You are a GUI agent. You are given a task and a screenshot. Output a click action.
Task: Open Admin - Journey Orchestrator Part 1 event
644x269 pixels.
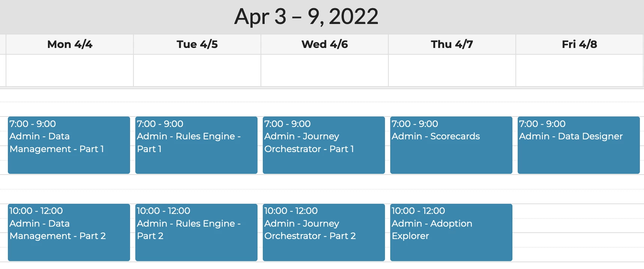(x=324, y=145)
